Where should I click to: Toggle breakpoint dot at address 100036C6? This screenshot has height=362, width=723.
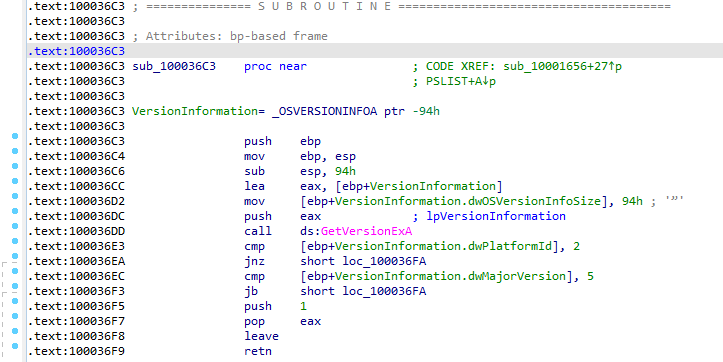coord(15,166)
